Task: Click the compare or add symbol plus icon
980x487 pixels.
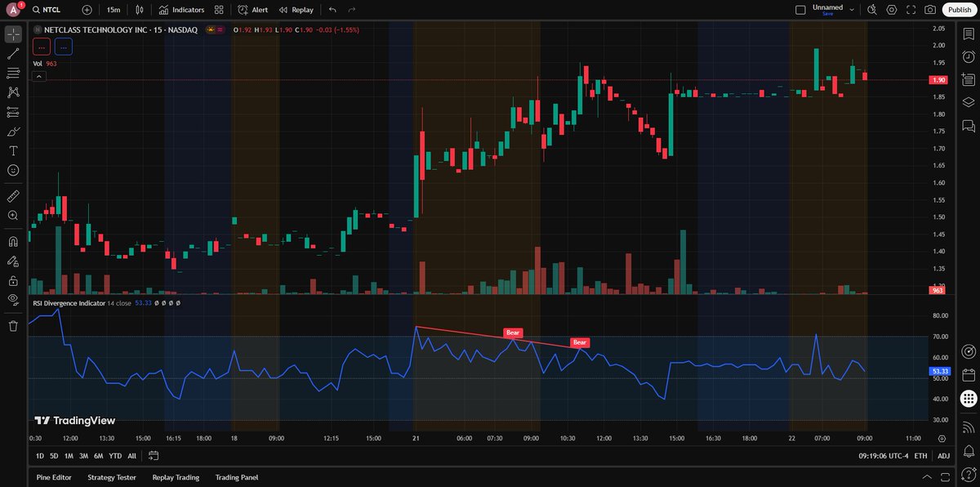Action: pyautogui.click(x=87, y=10)
